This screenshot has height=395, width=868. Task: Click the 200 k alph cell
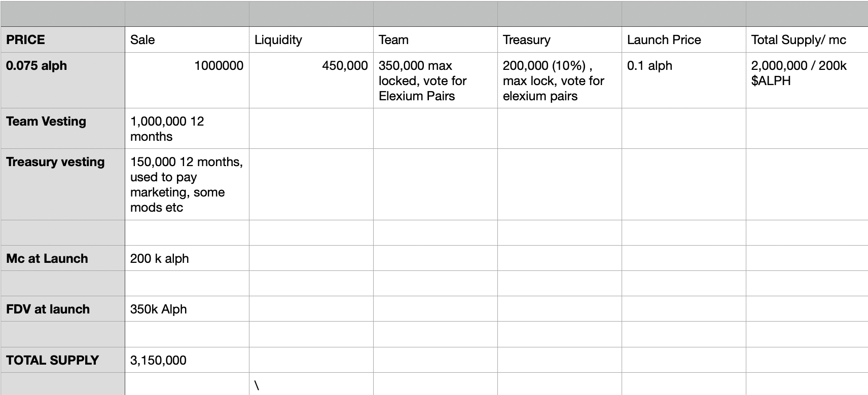(x=187, y=258)
